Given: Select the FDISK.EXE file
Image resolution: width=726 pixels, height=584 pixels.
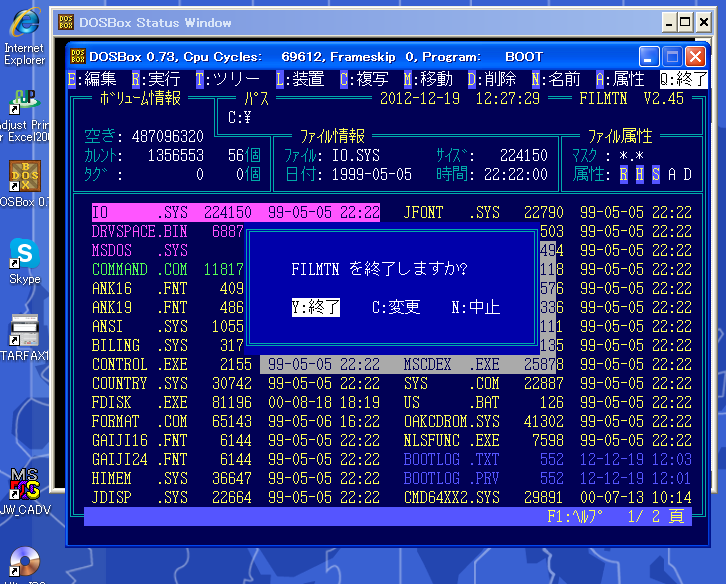Looking at the screenshot, I should click(x=236, y=402).
